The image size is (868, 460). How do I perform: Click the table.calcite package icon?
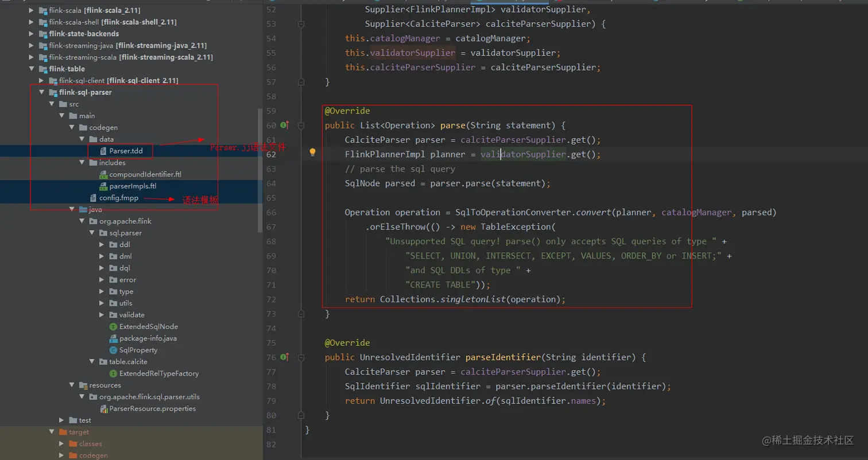click(x=103, y=361)
